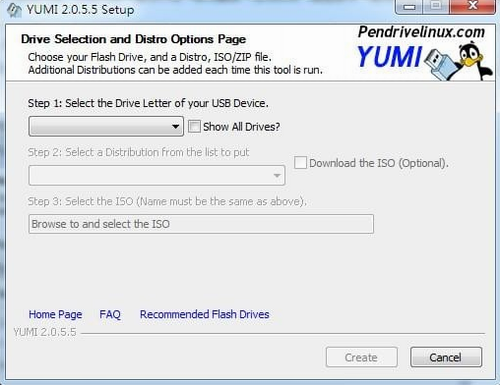Click the 'Step 1: Select the Drive Letter' label
500x385 pixels.
(x=148, y=103)
